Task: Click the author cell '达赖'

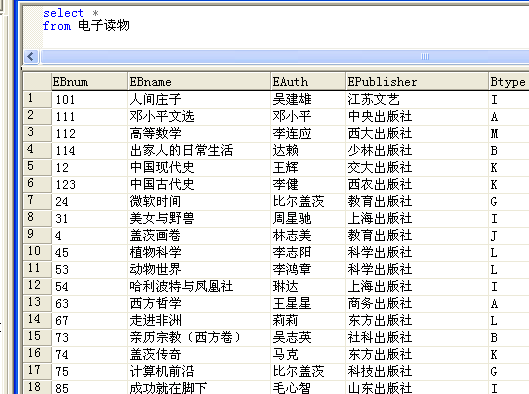Action: (x=308, y=150)
